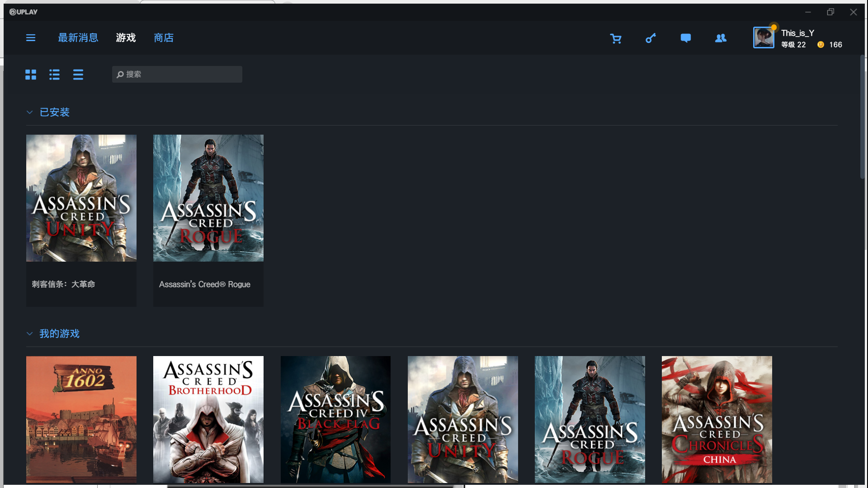
Task: Click the 等级 22 level text
Action: point(793,45)
